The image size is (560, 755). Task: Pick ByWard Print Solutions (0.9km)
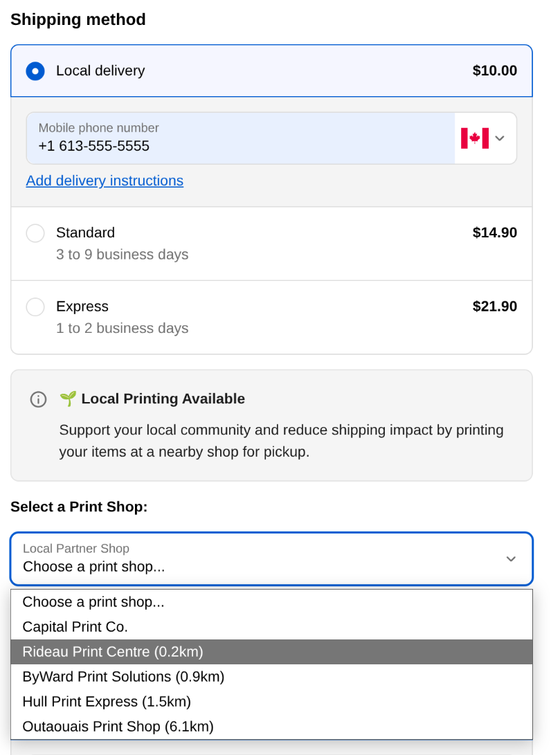pyautogui.click(x=123, y=677)
